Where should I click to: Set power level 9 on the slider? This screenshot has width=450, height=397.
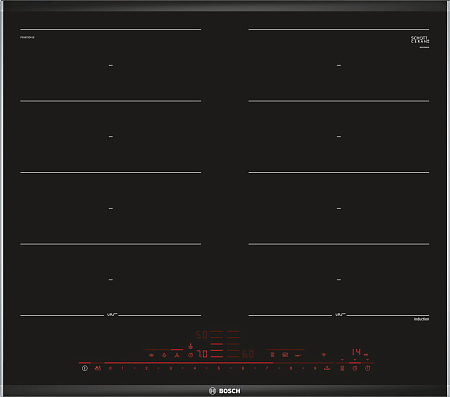[315, 368]
